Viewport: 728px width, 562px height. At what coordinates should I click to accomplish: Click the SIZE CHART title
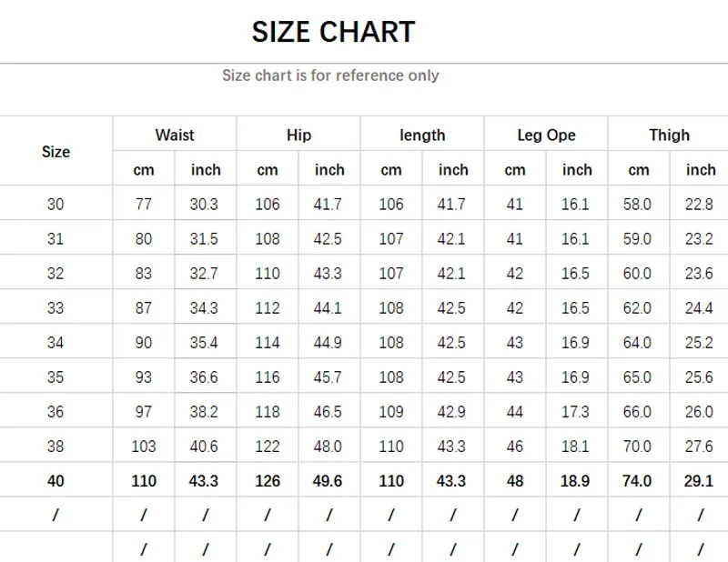(333, 33)
